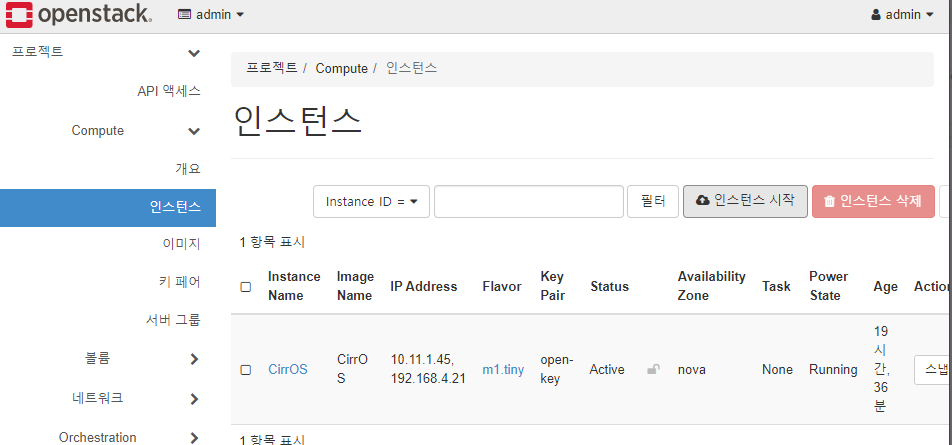Image resolution: width=952 pixels, height=445 pixels.
Task: Click the filter text input field
Action: click(529, 202)
